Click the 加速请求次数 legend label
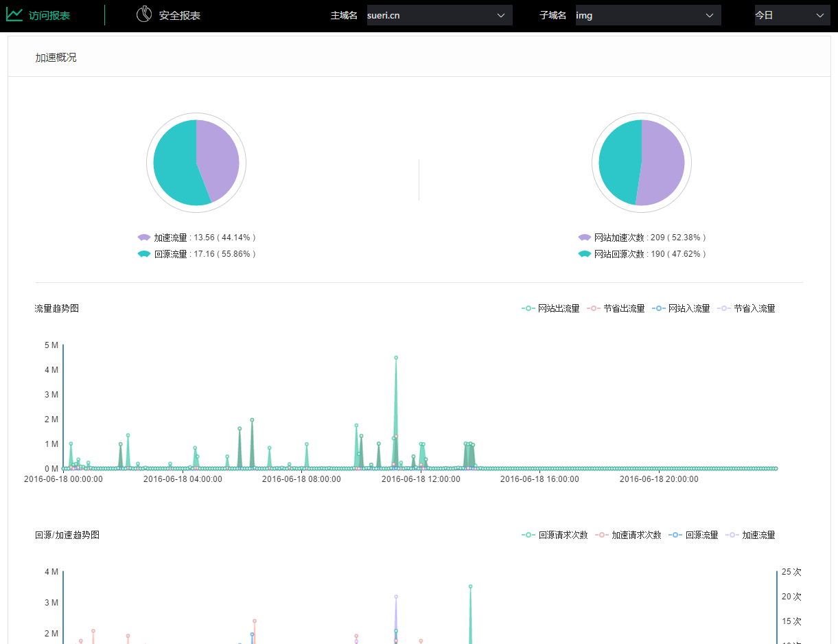Screen dimensions: 838x644 (x=636, y=535)
